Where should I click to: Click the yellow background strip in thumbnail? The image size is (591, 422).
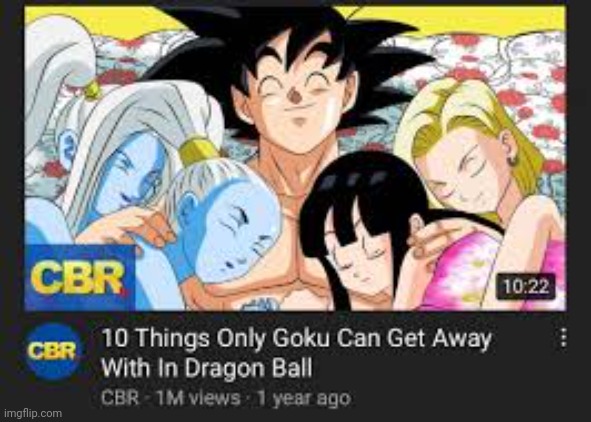pyautogui.click(x=452, y=19)
